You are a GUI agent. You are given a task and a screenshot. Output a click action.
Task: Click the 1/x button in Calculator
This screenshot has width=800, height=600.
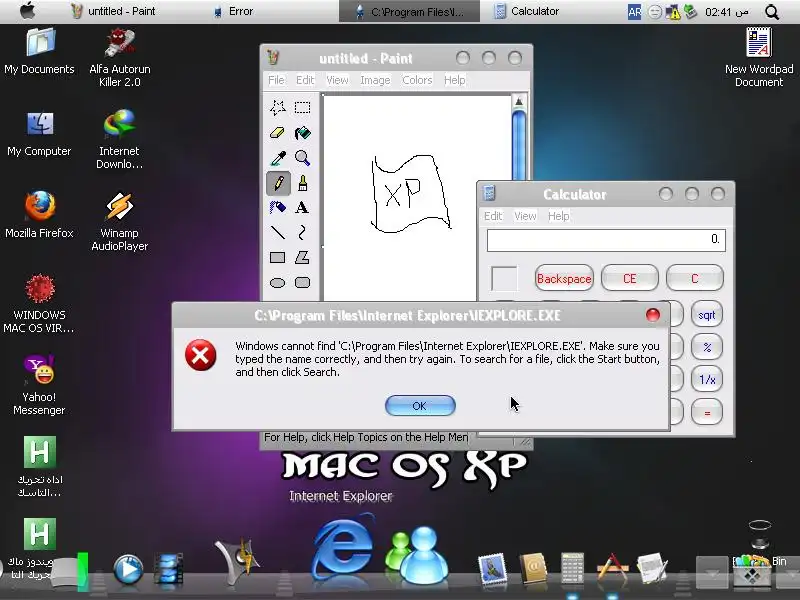707,380
